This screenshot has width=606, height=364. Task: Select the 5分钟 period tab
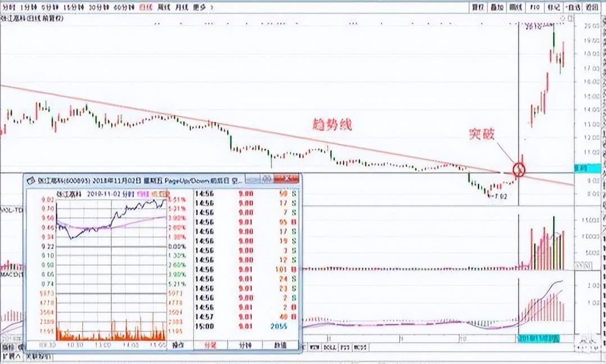[x=51, y=7]
